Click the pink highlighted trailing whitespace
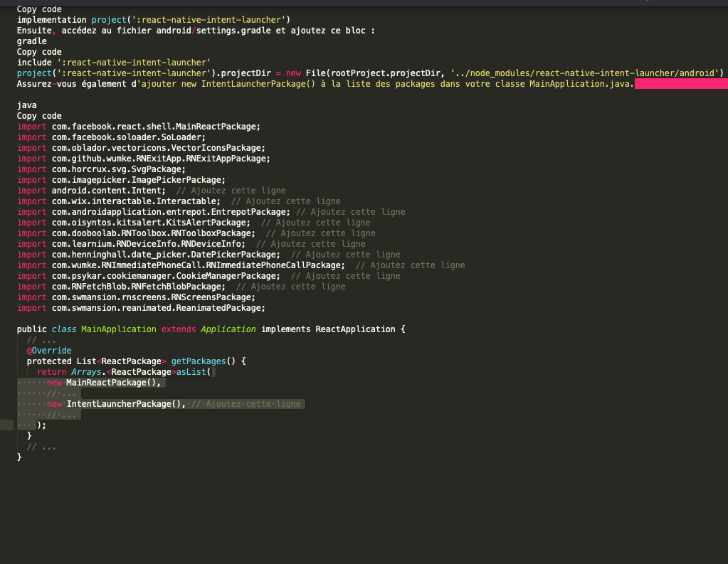Image resolution: width=728 pixels, height=564 pixels. pyautogui.click(x=680, y=84)
